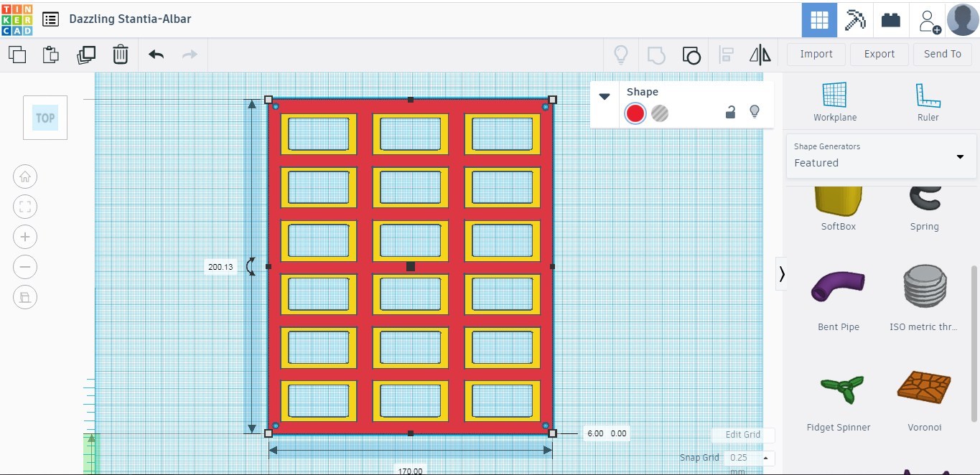
Task: Invite a collaborator with add-person icon
Action: click(x=930, y=20)
